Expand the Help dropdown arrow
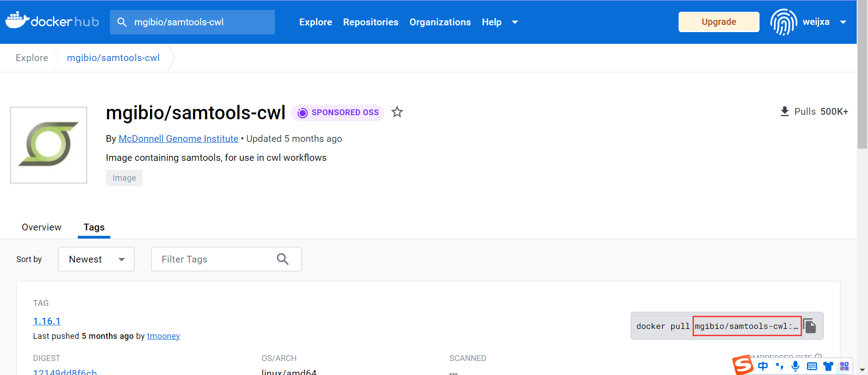The image size is (868, 375). pyautogui.click(x=514, y=22)
